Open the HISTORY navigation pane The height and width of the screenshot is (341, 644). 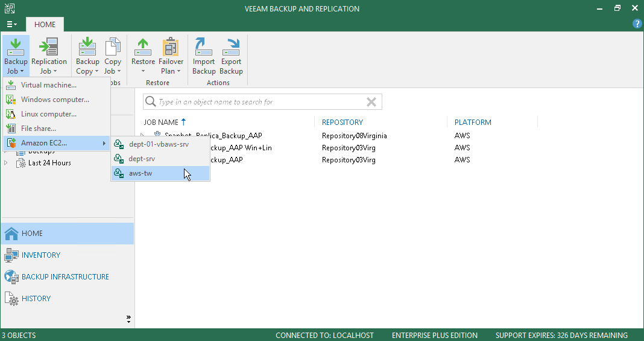click(68, 299)
